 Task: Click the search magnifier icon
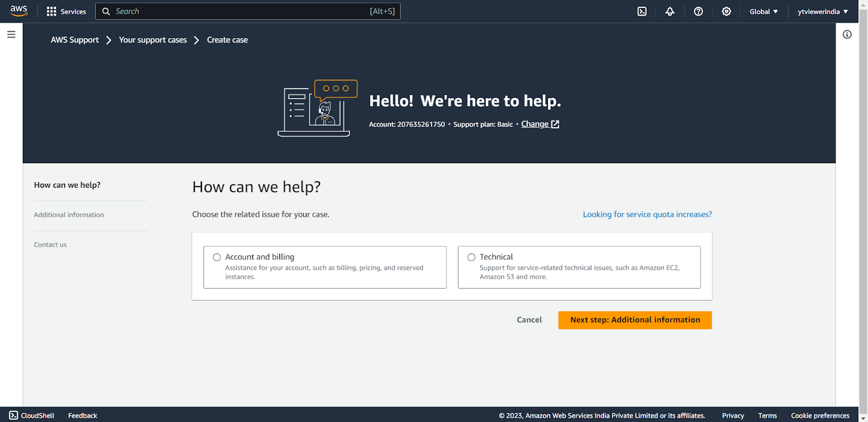pyautogui.click(x=106, y=11)
